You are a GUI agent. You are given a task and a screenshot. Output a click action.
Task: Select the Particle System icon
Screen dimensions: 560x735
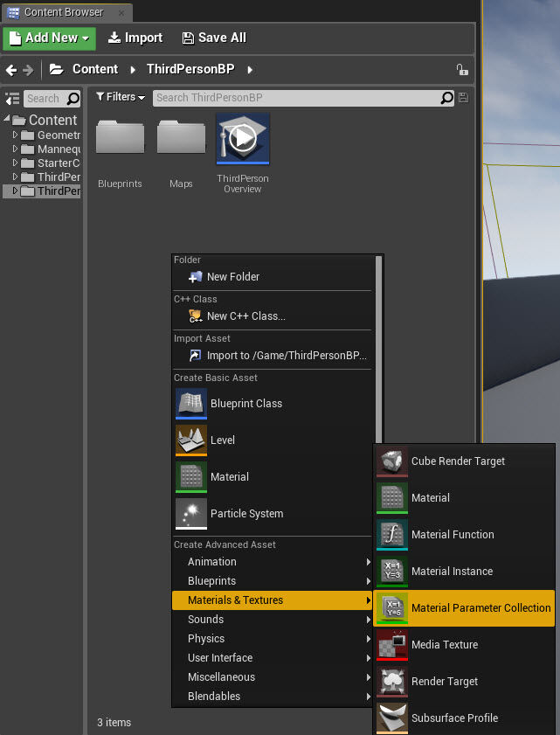[x=191, y=514]
